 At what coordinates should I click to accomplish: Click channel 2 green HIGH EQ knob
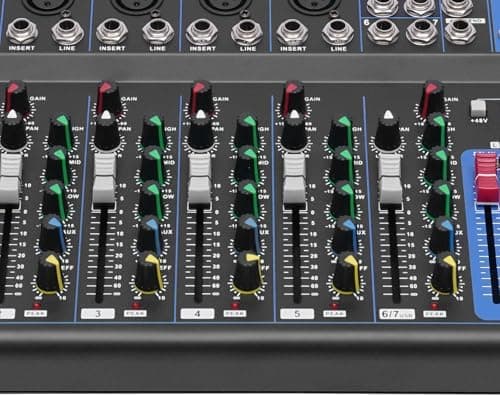tap(60, 132)
